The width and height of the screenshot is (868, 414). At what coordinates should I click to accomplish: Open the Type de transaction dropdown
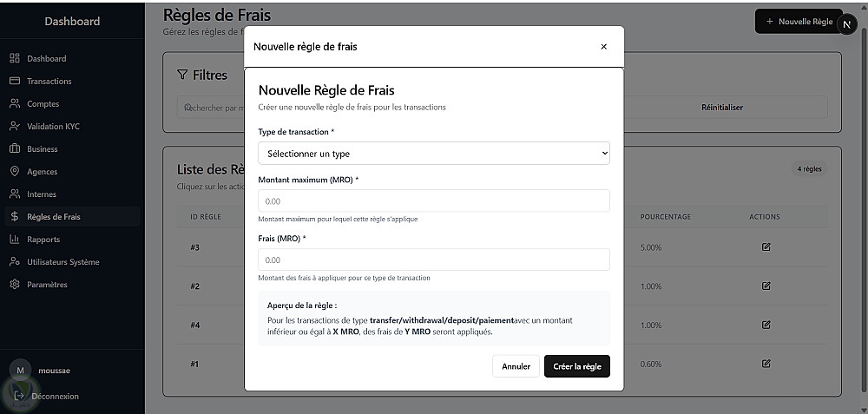[x=434, y=154]
